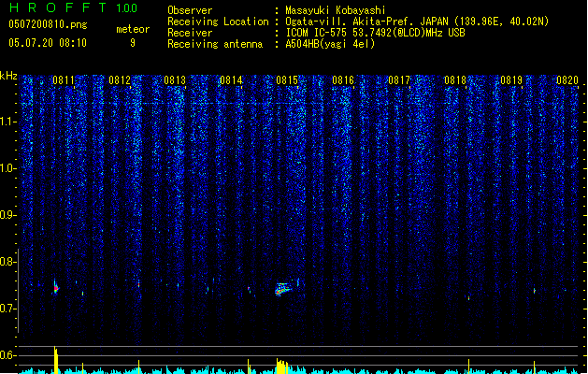This screenshot has width=588, height=374.
Task: Click the 0.7 frequency axis label
Action: [x=8, y=309]
